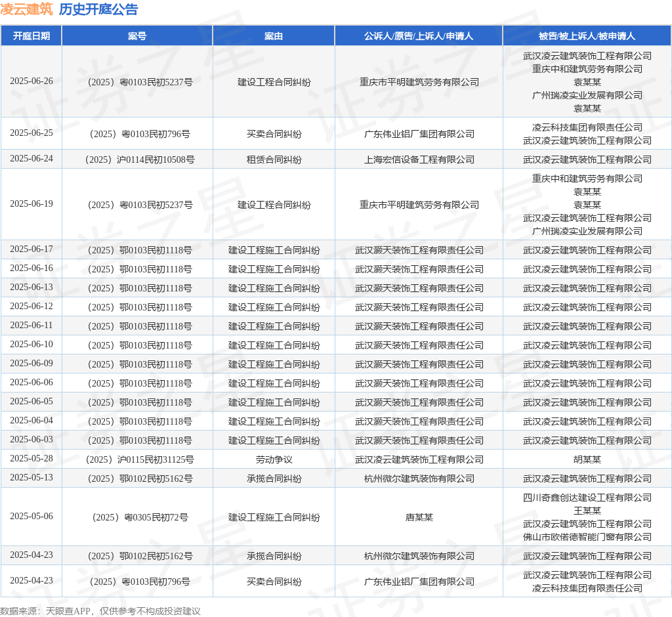Click the date cell 2025-06-17
Image resolution: width=672 pixels, height=617 pixels.
coord(31,249)
